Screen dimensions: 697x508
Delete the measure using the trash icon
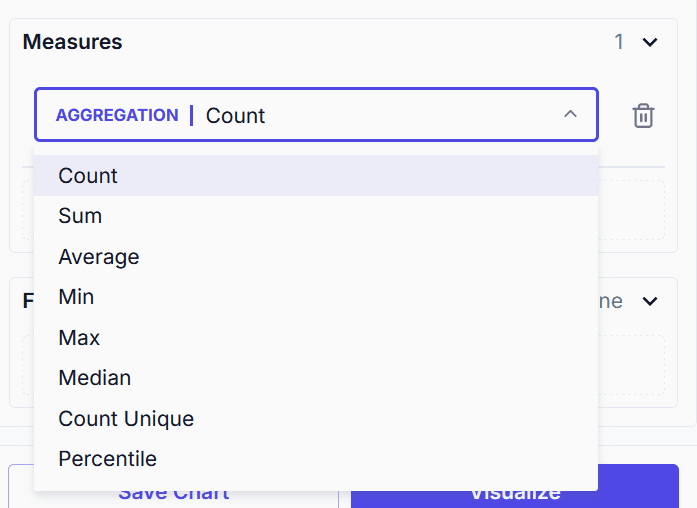coord(643,116)
